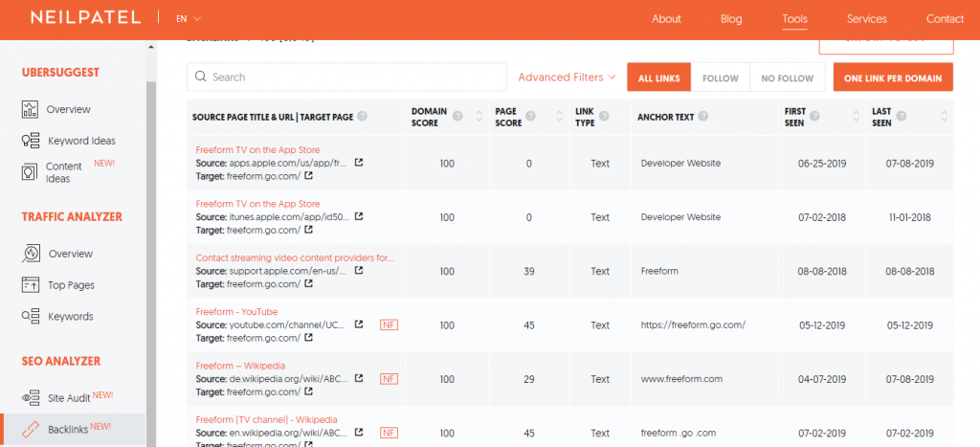Open target link icon in youtube.com row
The height and width of the screenshot is (447, 980).
[309, 338]
